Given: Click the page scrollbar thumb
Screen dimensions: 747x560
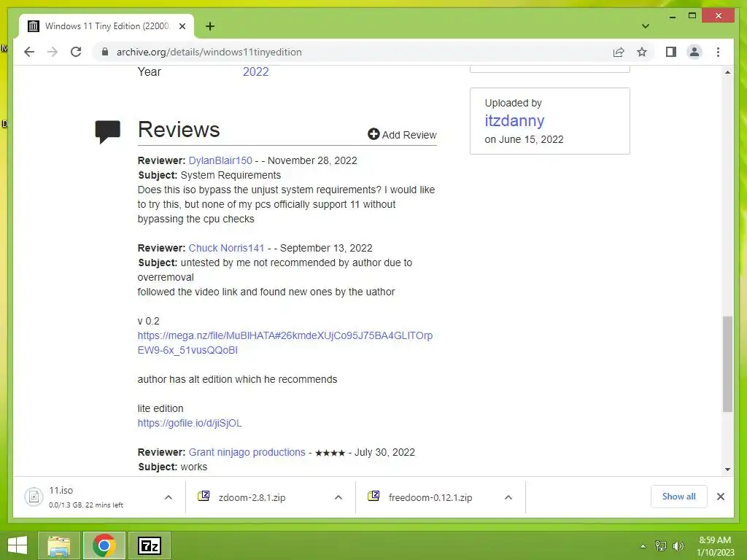Looking at the screenshot, I should (727, 364).
